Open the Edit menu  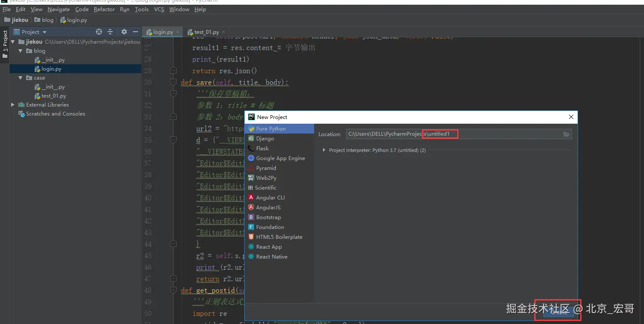[21, 9]
